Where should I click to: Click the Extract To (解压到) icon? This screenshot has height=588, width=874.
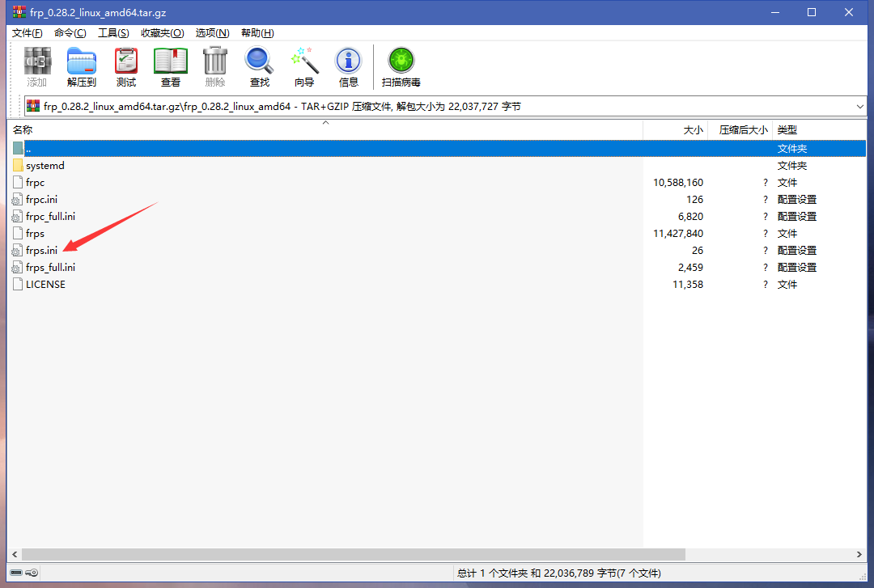click(82, 61)
